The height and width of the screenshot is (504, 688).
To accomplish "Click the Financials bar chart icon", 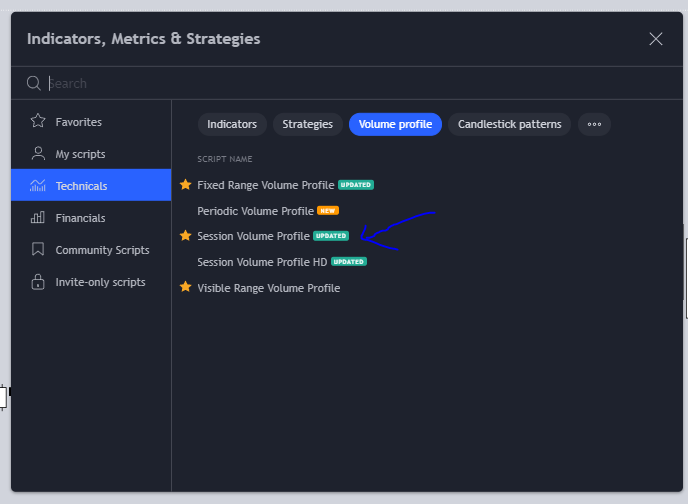I will click(38, 218).
